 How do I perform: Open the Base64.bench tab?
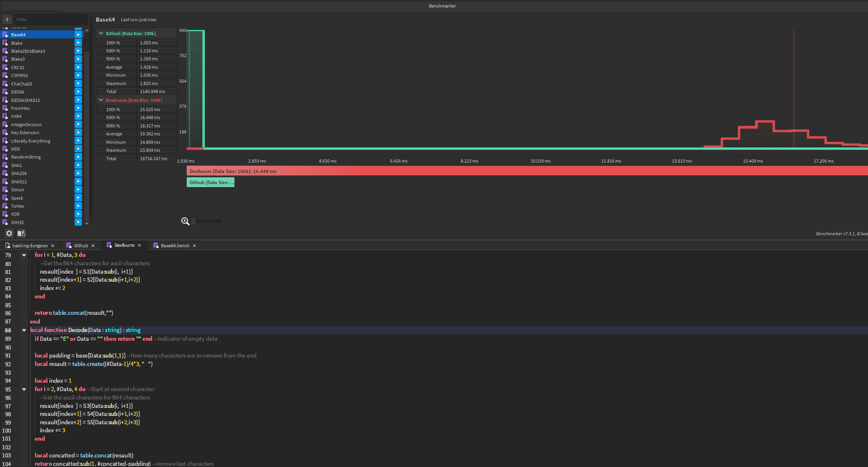click(x=175, y=246)
